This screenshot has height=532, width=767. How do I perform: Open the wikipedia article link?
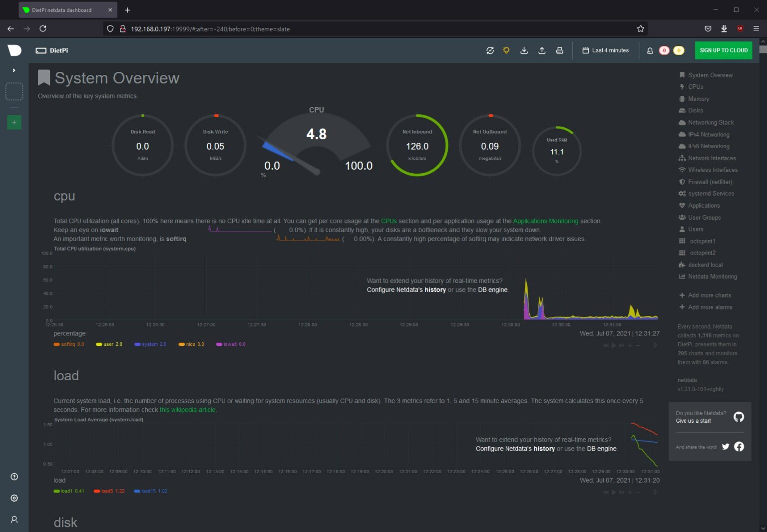pyautogui.click(x=188, y=410)
